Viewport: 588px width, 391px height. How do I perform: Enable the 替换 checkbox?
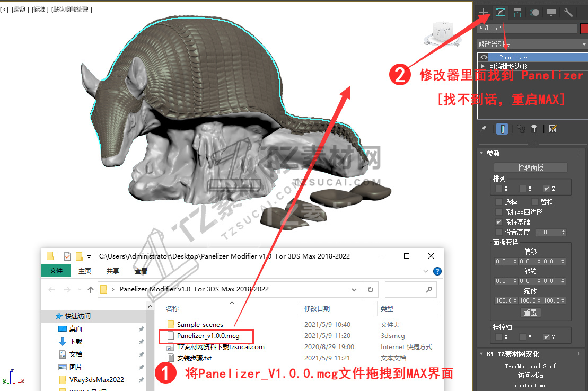pyautogui.click(x=535, y=202)
